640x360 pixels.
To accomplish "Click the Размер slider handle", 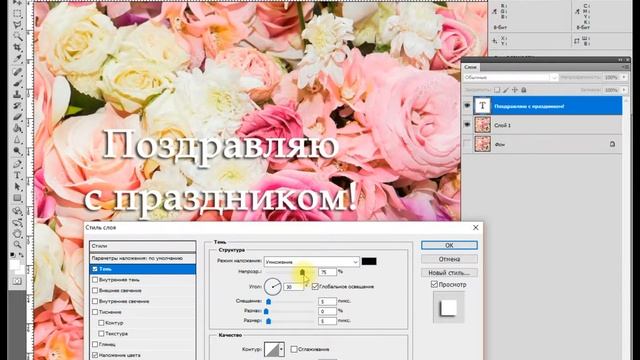I will pos(269,321).
